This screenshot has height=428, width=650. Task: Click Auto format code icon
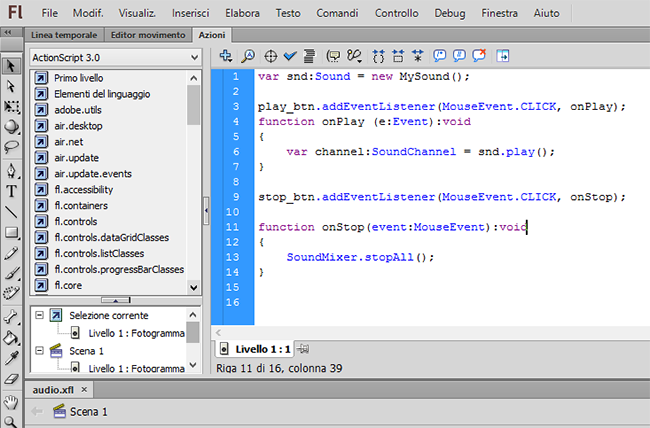[x=309, y=56]
